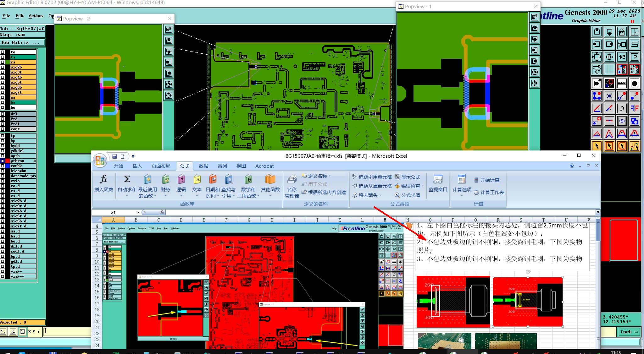Click the red color swatch beside pthrou
This screenshot has height=354, width=644.
(8, 161)
